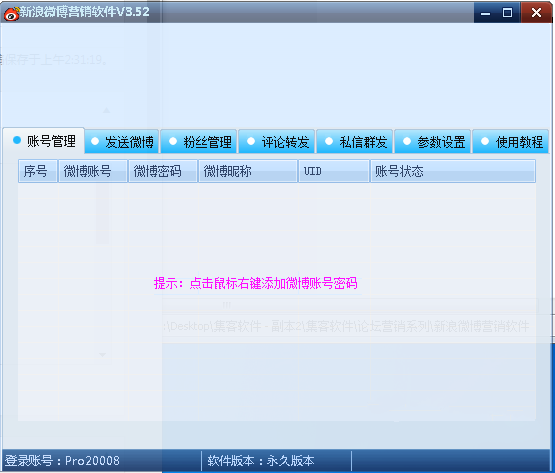555x473 pixels.
Task: Open the 私信群发 tab
Action: (x=355, y=142)
